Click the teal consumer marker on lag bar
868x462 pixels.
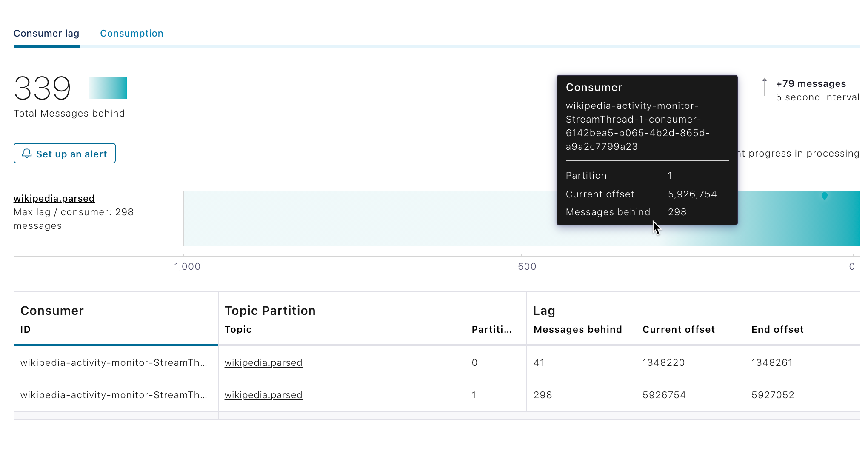pyautogui.click(x=825, y=196)
